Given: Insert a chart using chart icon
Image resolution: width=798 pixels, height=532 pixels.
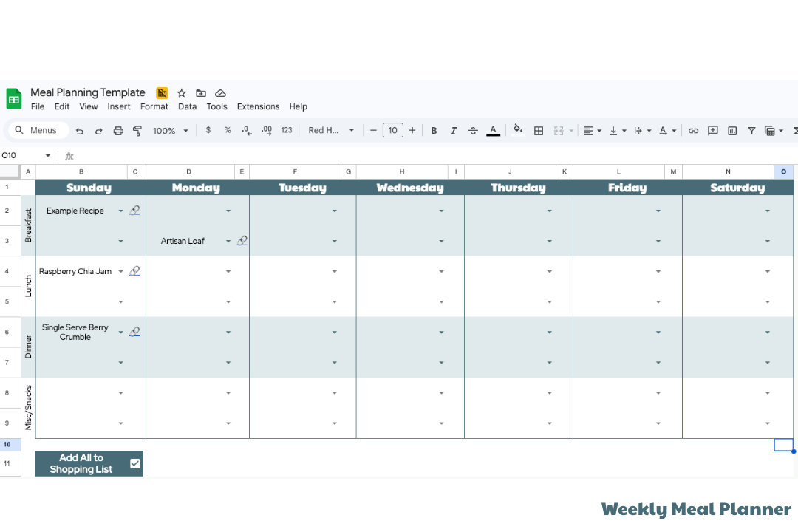Looking at the screenshot, I should 732,131.
